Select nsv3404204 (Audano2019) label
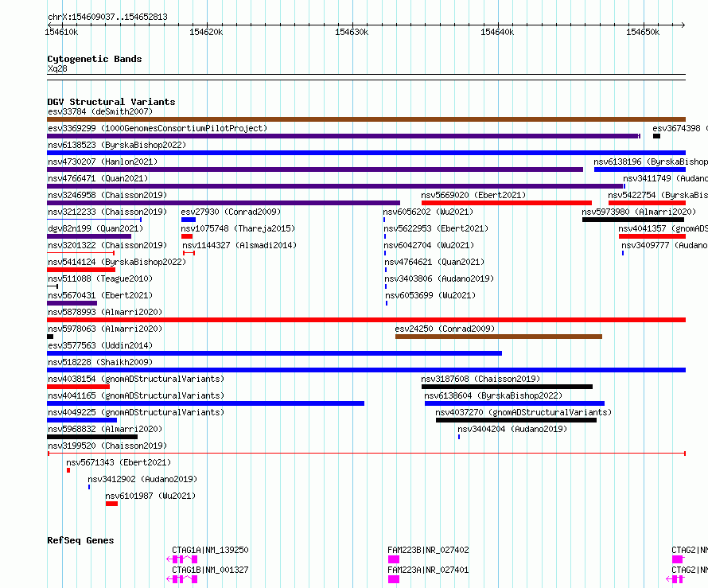Viewport: 708px width, 588px height. [512, 429]
